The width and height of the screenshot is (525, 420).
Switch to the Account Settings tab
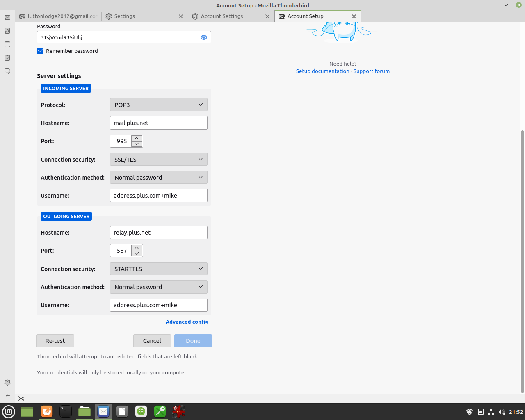222,16
